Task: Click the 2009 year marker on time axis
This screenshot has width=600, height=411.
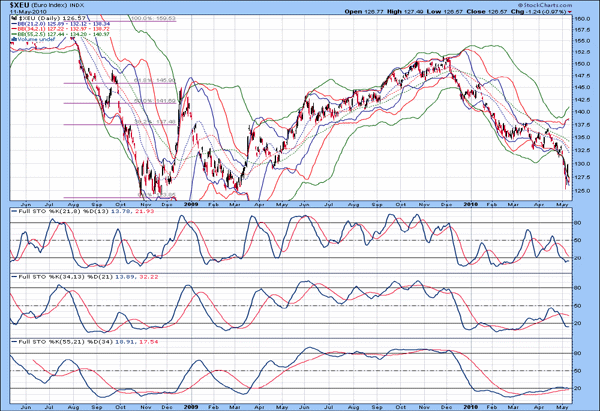Action: pos(192,204)
